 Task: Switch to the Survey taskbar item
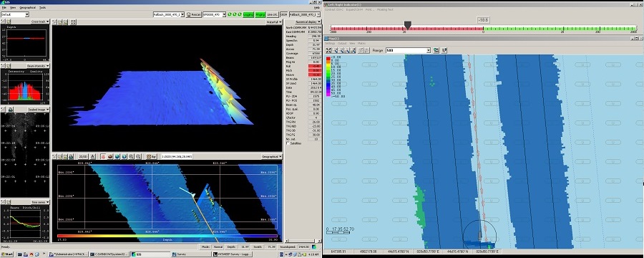pyautogui.click(x=191, y=254)
